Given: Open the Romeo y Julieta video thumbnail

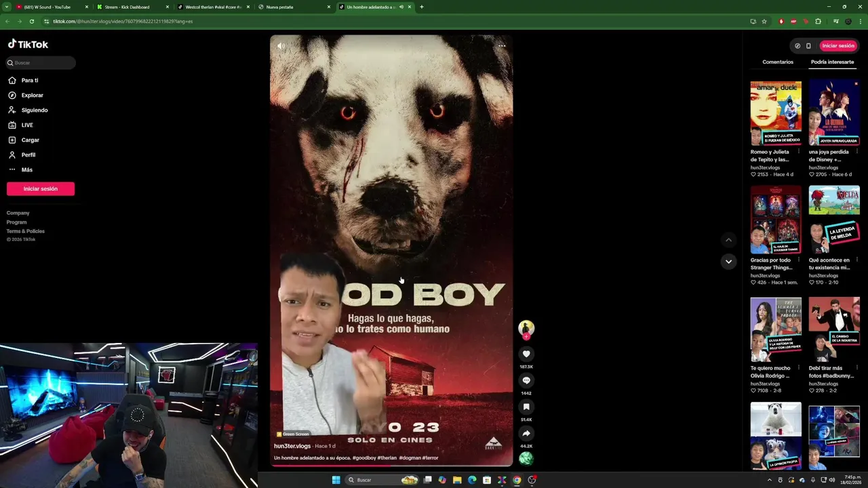Looking at the screenshot, I should (x=776, y=113).
